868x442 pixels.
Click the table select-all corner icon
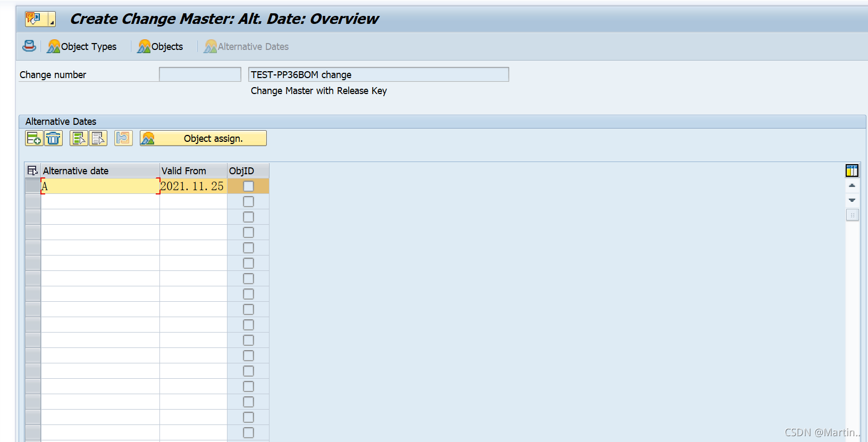[32, 171]
